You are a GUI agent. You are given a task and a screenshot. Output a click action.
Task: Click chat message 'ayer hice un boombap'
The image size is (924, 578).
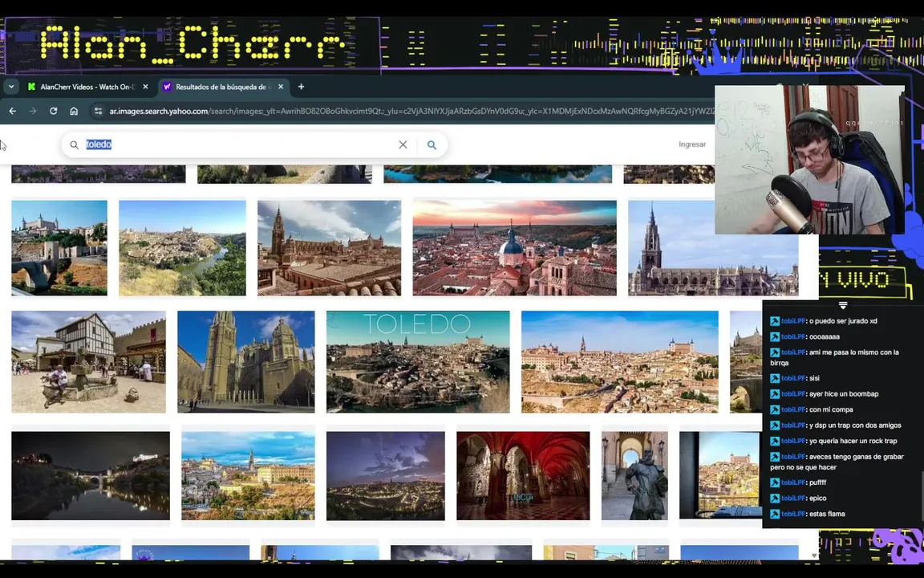844,394
